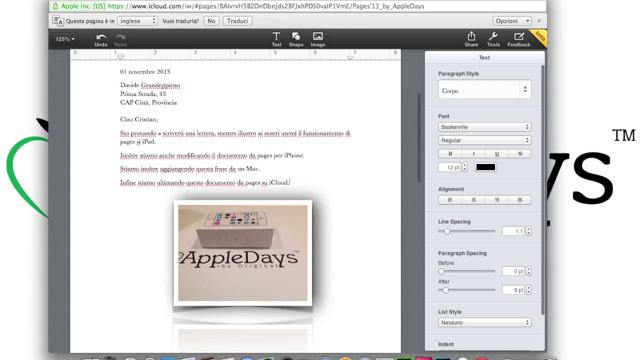
Task: Click the left indent marker on ruler
Action: point(120,56)
